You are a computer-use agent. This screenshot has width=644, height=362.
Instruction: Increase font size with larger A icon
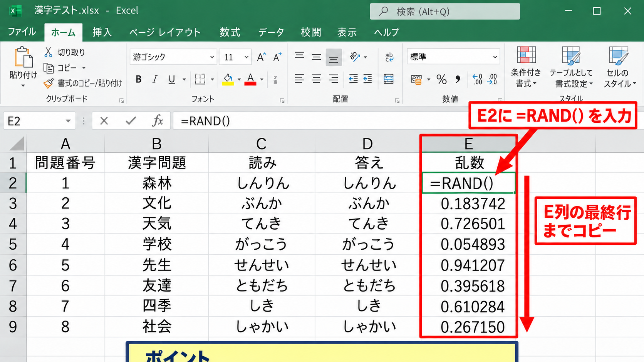click(x=262, y=57)
